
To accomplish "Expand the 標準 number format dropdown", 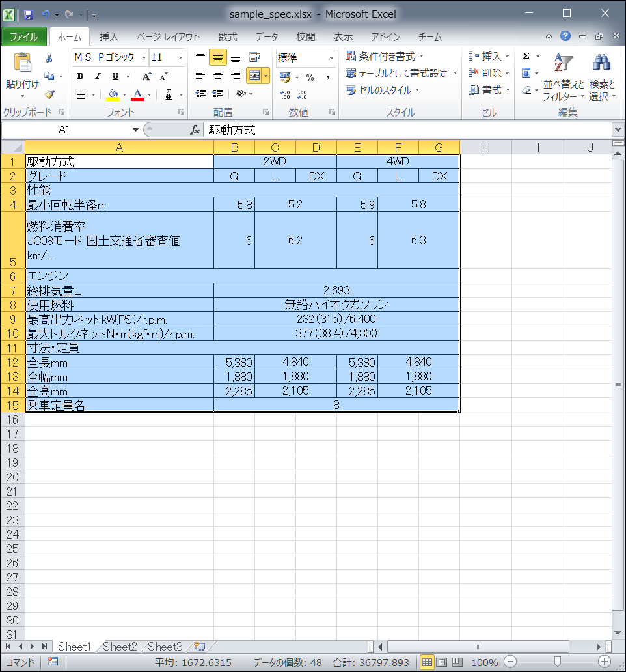I will tap(331, 58).
